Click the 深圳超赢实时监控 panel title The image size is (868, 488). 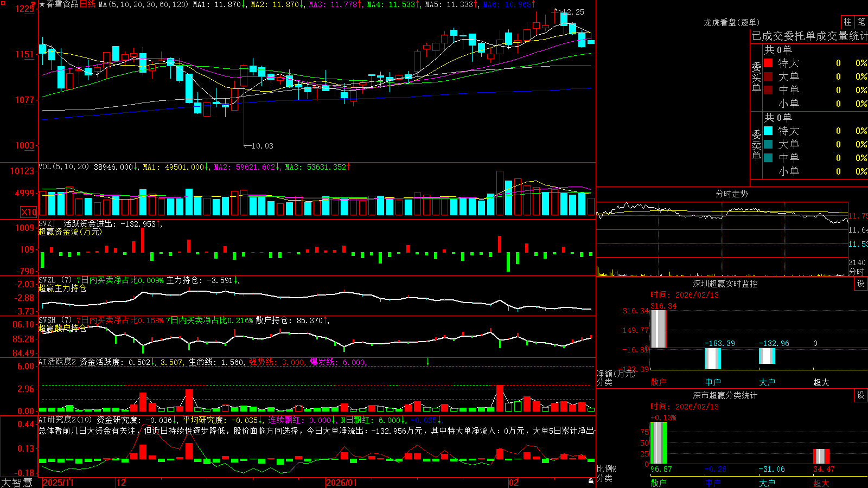click(725, 284)
